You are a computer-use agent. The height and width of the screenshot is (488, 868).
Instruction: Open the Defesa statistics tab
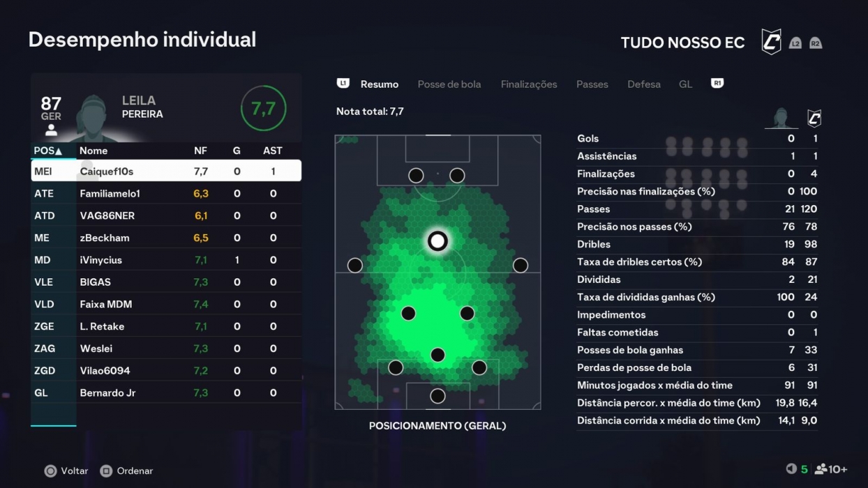[643, 84]
